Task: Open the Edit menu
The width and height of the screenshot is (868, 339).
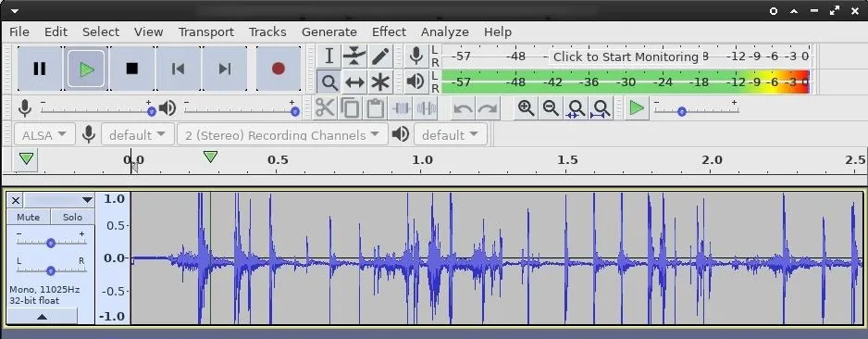Action: click(56, 32)
